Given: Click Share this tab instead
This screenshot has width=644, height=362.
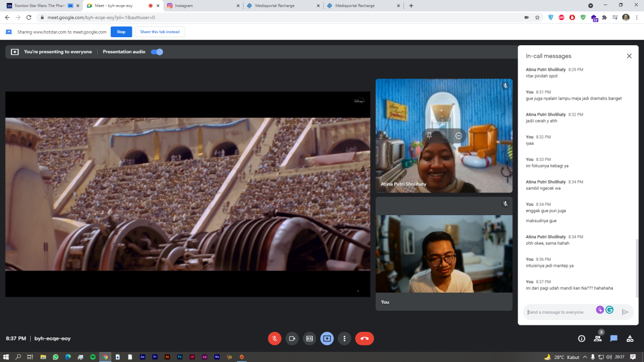Looking at the screenshot, I should [159, 32].
